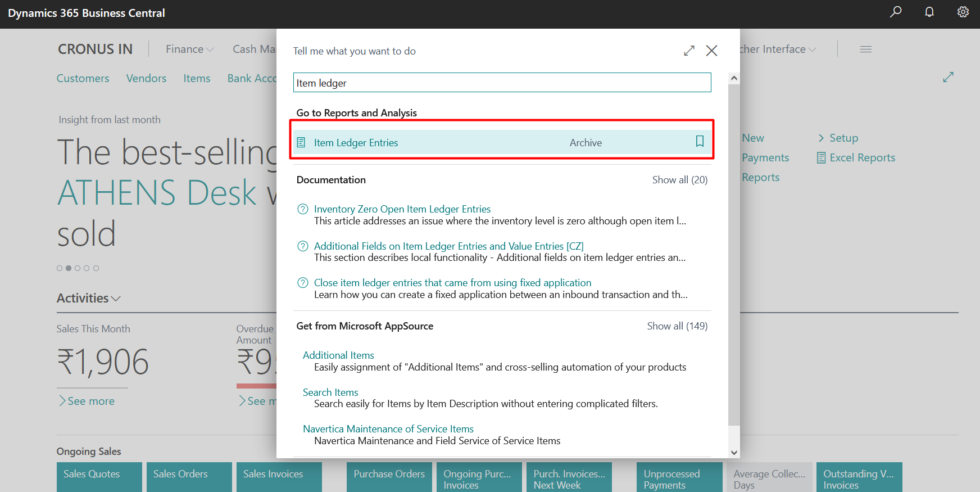Image resolution: width=980 pixels, height=492 pixels.
Task: Click the Reports action link
Action: pos(761,178)
